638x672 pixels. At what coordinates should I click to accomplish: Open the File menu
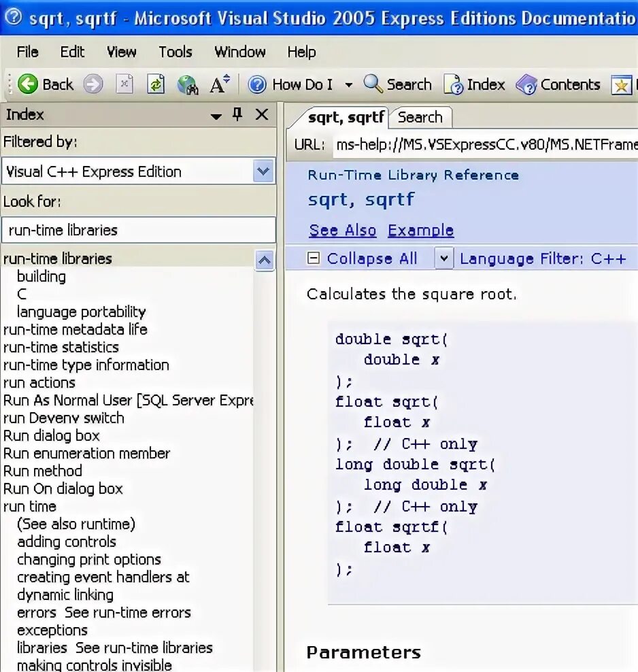click(27, 52)
